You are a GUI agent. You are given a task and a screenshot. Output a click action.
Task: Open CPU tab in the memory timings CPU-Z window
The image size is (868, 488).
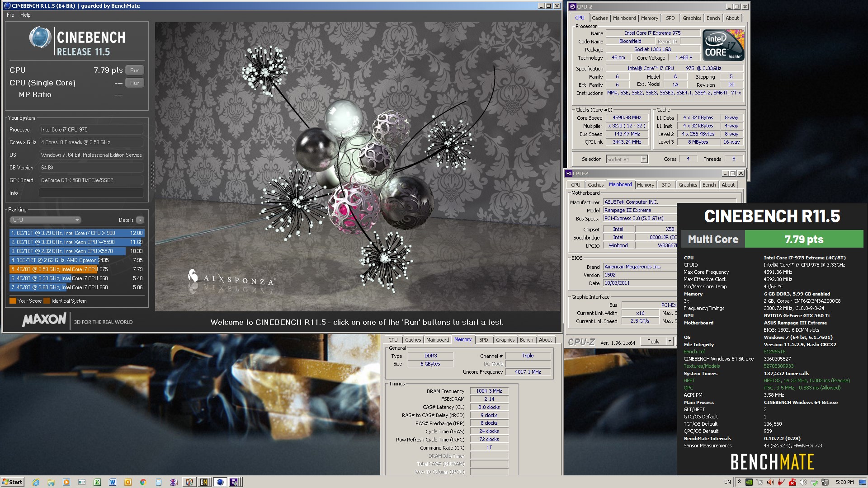click(x=393, y=340)
